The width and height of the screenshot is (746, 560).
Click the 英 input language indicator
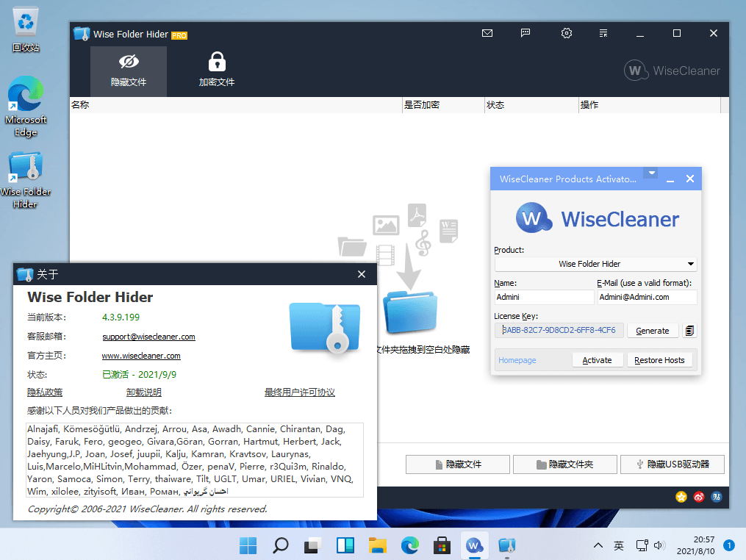(x=619, y=545)
